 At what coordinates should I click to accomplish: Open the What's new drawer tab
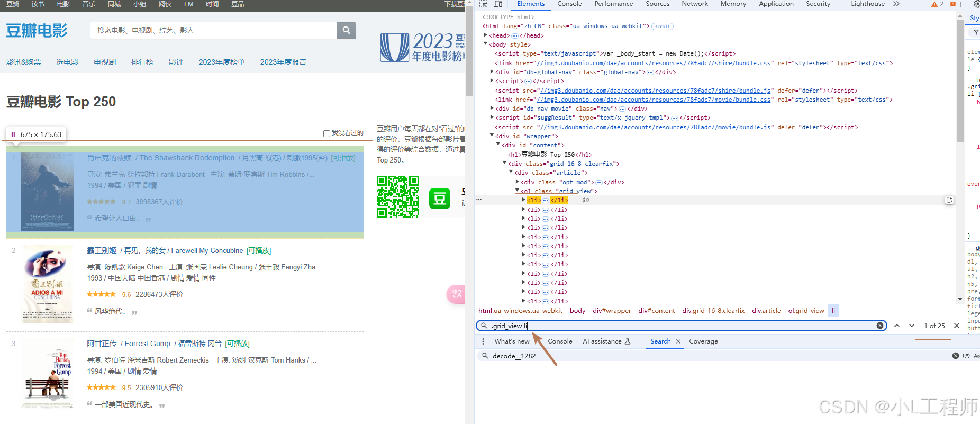[512, 341]
